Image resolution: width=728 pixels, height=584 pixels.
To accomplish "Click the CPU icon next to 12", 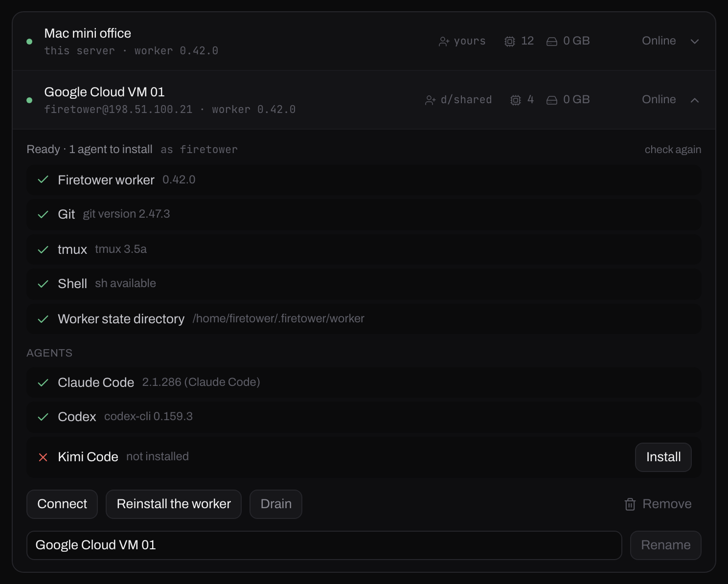I will (510, 42).
